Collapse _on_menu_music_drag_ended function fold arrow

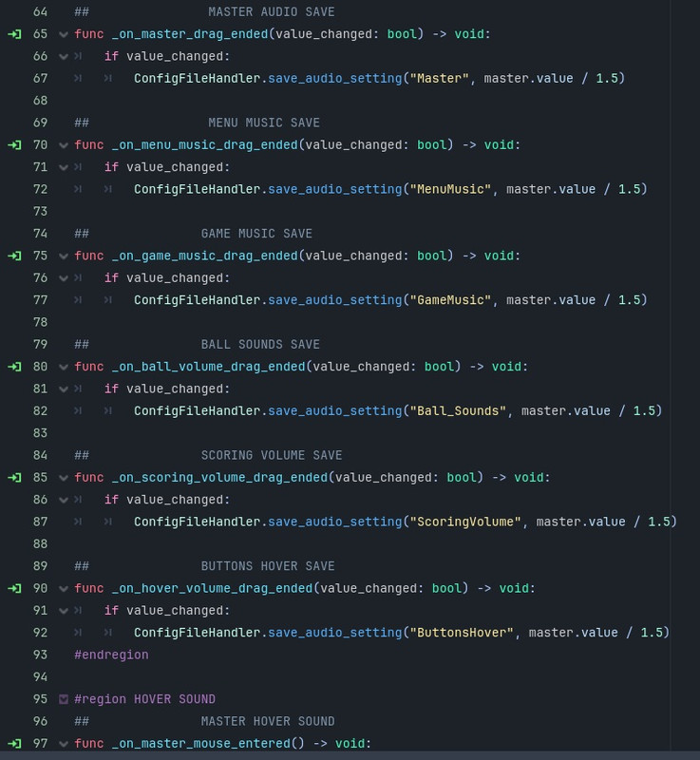[x=64, y=145]
